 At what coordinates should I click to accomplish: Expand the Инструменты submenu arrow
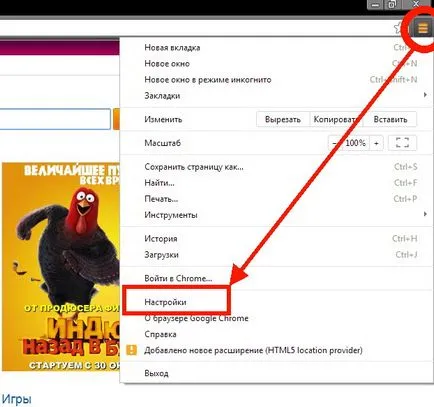pos(425,214)
